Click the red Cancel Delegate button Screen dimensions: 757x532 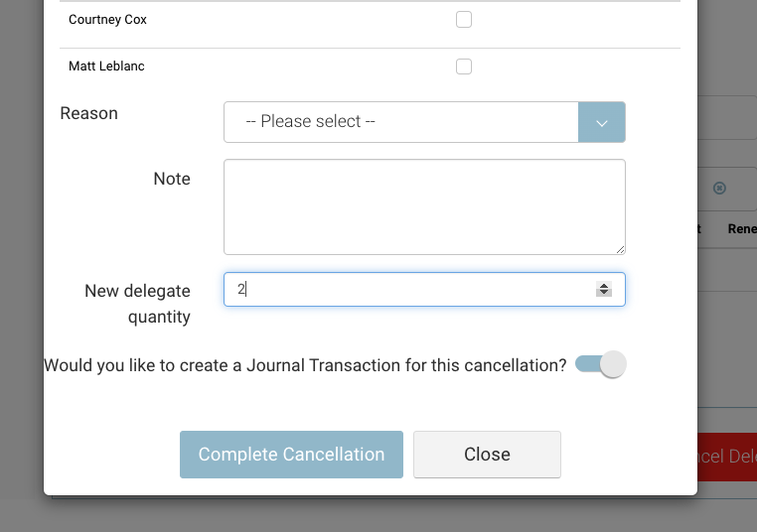pos(727,457)
